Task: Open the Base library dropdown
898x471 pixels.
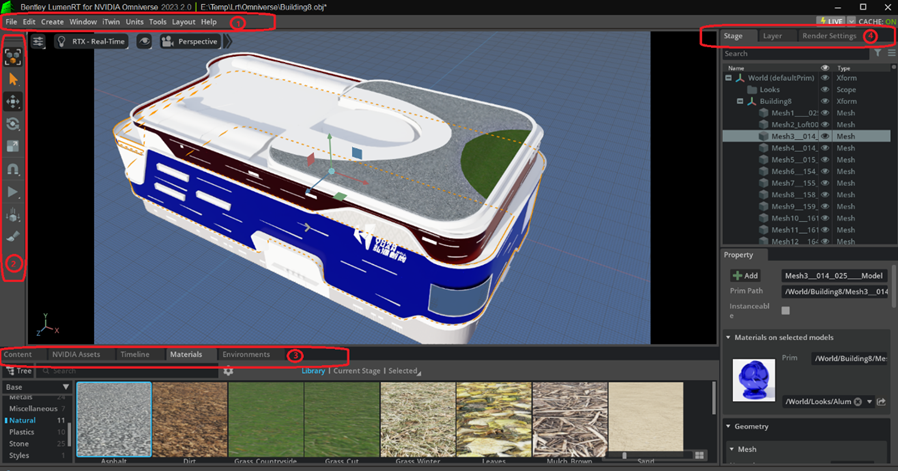Action: click(37, 387)
